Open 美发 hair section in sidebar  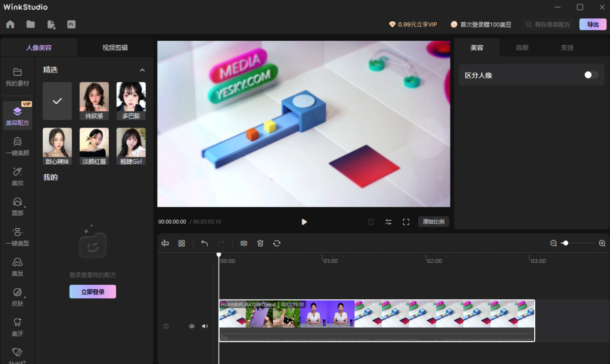[17, 266]
